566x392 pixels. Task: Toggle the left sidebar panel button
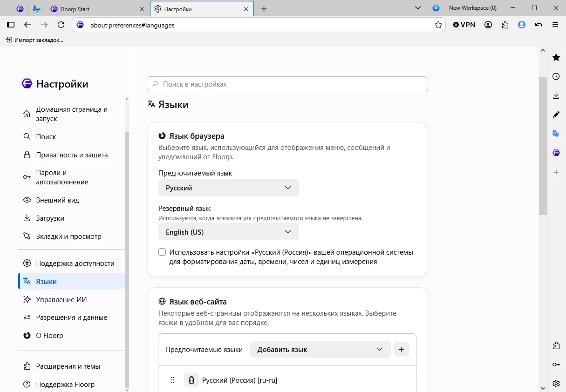[11, 25]
